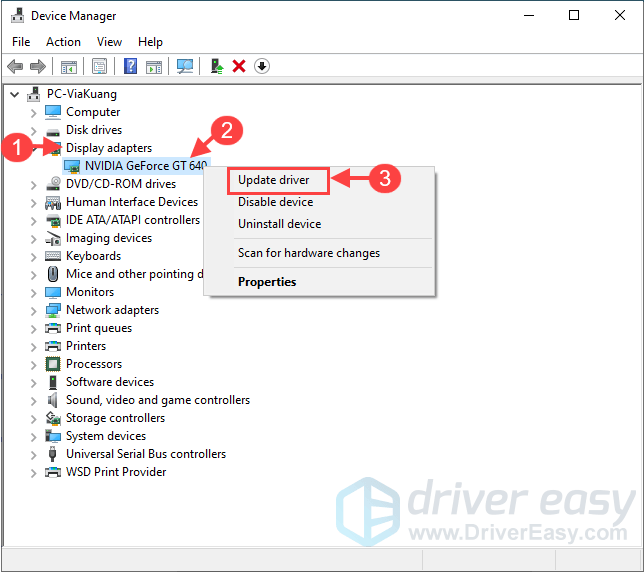Click the DVD/CD-ROM drives disc icon
This screenshot has height=572, width=644.
tap(53, 184)
